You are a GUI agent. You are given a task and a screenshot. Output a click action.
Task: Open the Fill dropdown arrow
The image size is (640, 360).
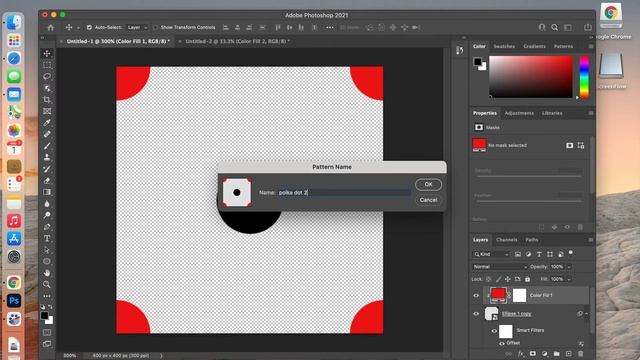[569, 279]
